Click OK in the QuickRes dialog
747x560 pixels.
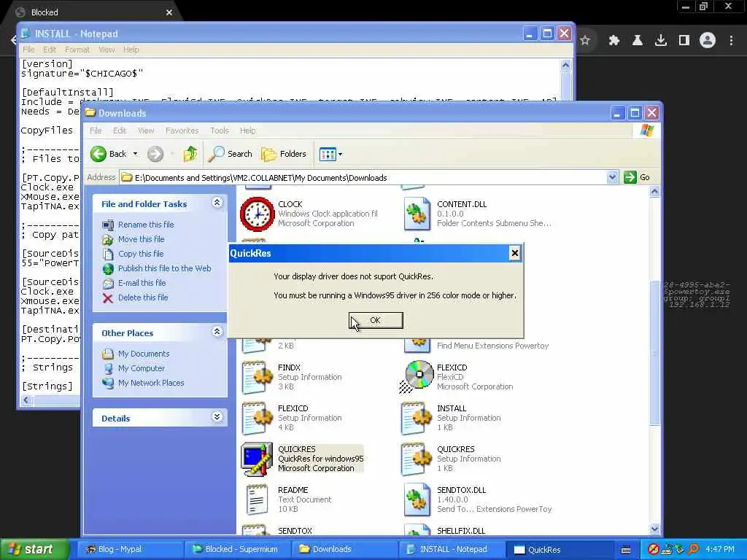click(376, 320)
